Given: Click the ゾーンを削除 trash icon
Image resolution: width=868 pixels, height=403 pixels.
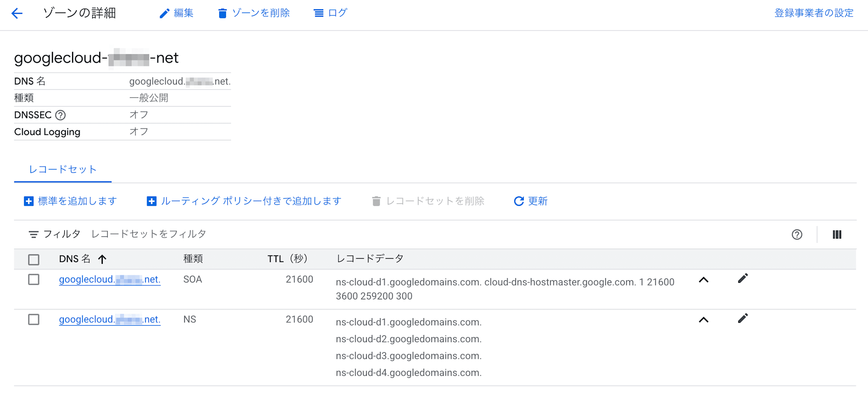Looking at the screenshot, I should pyautogui.click(x=222, y=13).
